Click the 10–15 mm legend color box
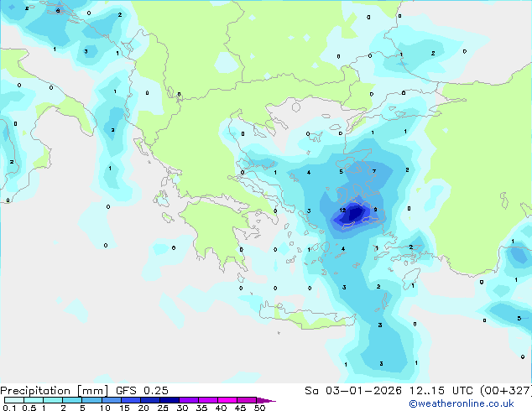532x411 pixels. pyautogui.click(x=112, y=400)
